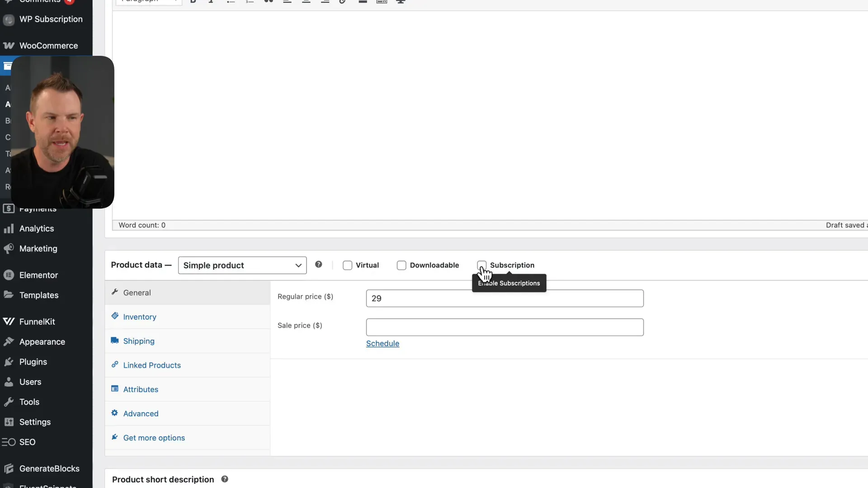Click the Schedule sale link
Screen dimensions: 868x488
point(382,343)
